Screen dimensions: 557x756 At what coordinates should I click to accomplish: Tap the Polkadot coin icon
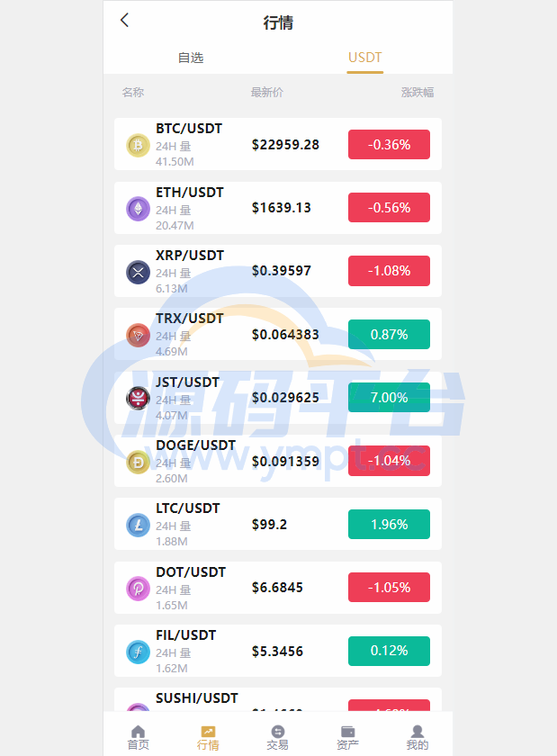(138, 589)
